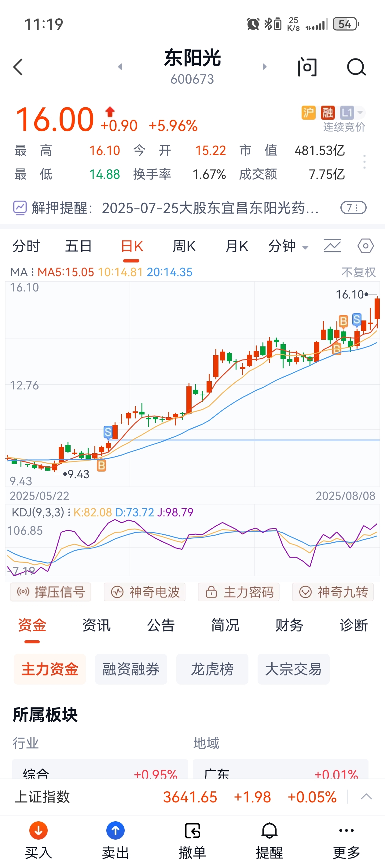Open the three-dot more quote details
Image resolution: width=385 pixels, height=868 pixels.
[365, 162]
